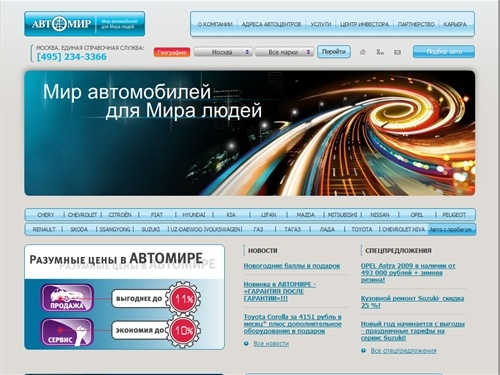Image resolution: width=500 pixels, height=375 pixels.
Task: Click the Спецпредложения section heading
Action: 398,250
